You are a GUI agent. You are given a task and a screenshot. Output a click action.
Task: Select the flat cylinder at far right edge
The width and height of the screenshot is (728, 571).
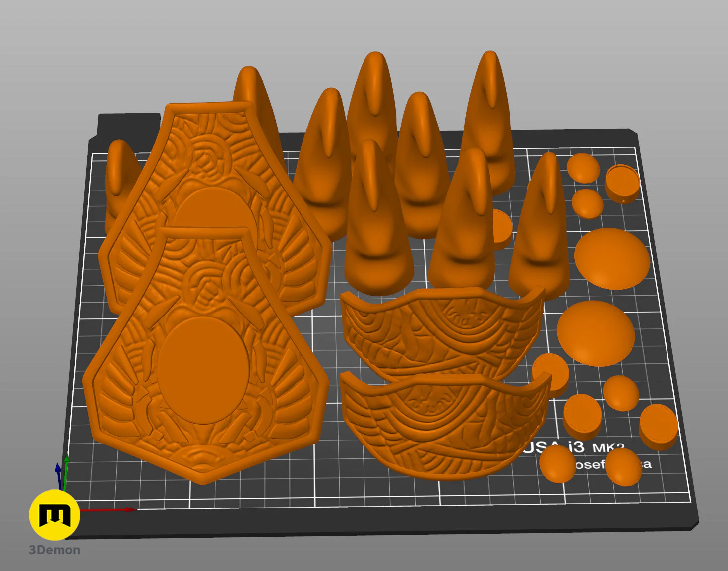(659, 427)
